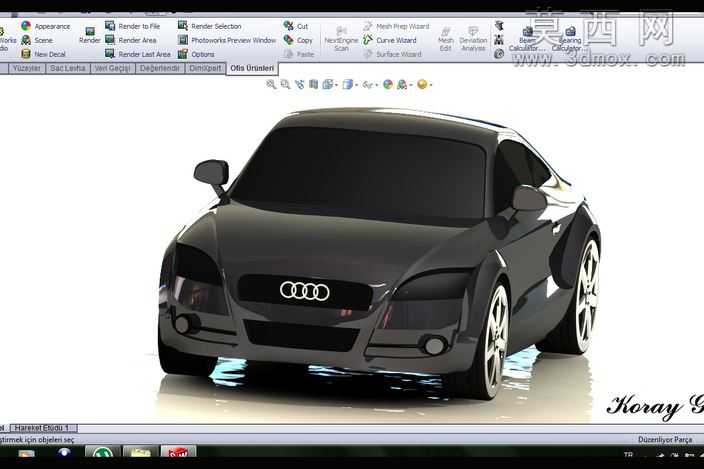Switch to Veri Geçişi tab
Viewport: 704px width, 469px height.
tap(113, 68)
